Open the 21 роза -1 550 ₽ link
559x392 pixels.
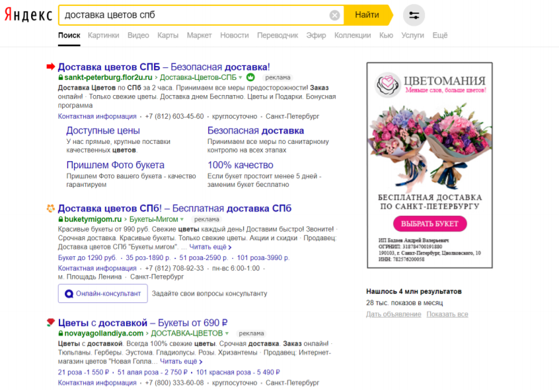click(x=83, y=372)
